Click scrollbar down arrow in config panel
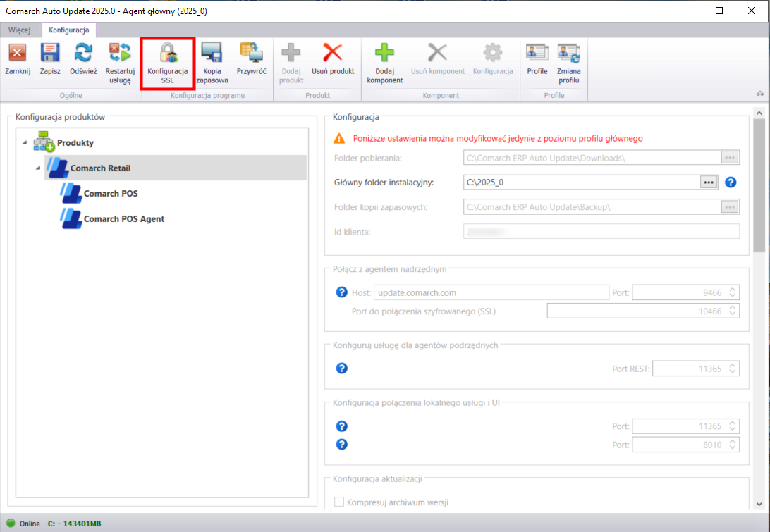This screenshot has width=770, height=532. coord(759,504)
